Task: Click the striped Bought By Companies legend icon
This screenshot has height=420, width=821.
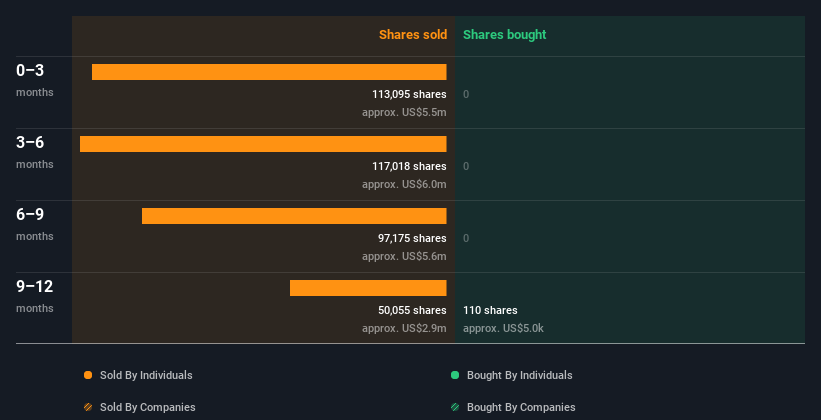Action: [455, 407]
